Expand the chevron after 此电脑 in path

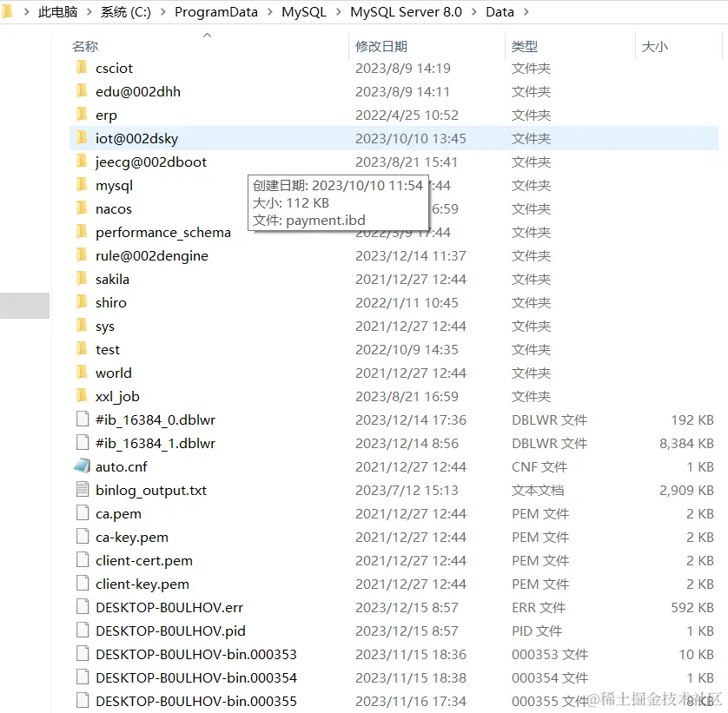click(89, 11)
